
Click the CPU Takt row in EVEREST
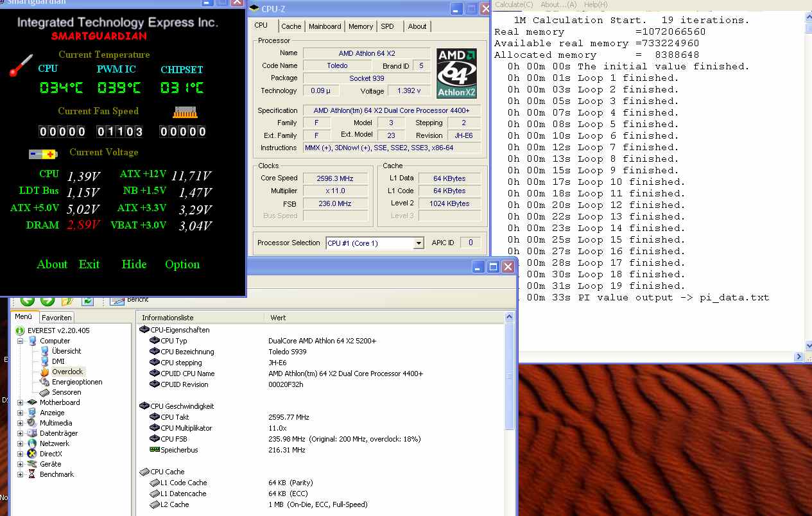321,417
